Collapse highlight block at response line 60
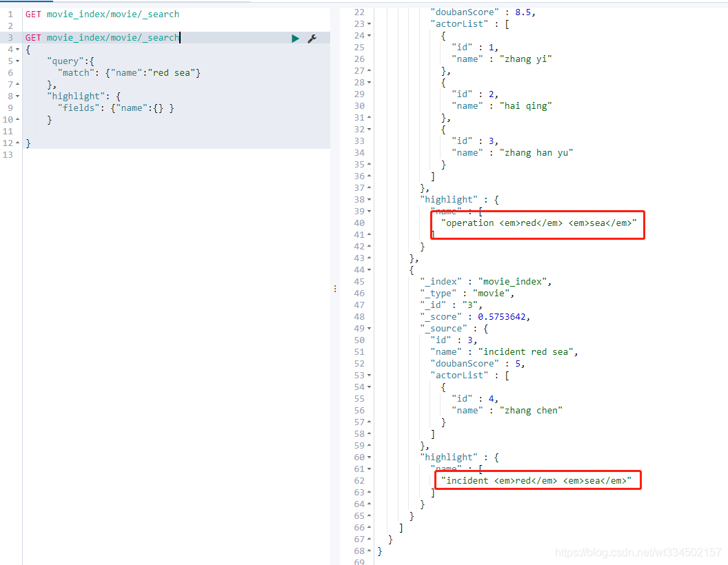The height and width of the screenshot is (565, 728). [x=369, y=458]
